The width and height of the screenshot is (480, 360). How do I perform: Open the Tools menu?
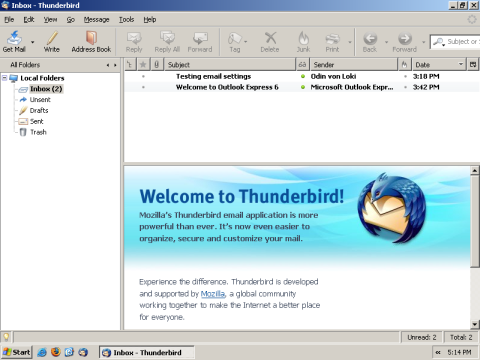pos(127,20)
